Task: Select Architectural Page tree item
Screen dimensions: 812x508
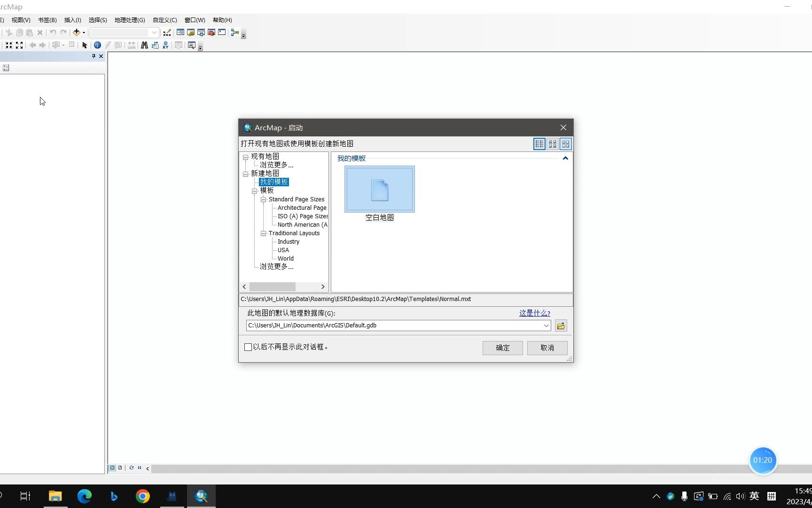Action: 302,208
